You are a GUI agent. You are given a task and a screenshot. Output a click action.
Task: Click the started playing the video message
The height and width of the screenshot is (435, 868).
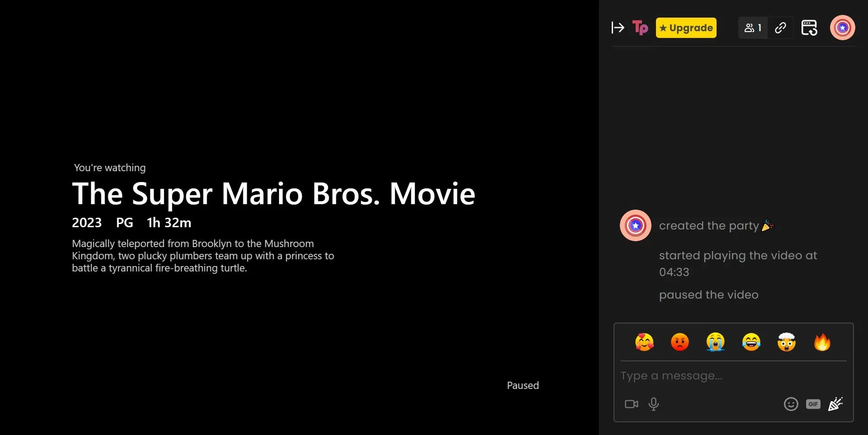pyautogui.click(x=738, y=264)
